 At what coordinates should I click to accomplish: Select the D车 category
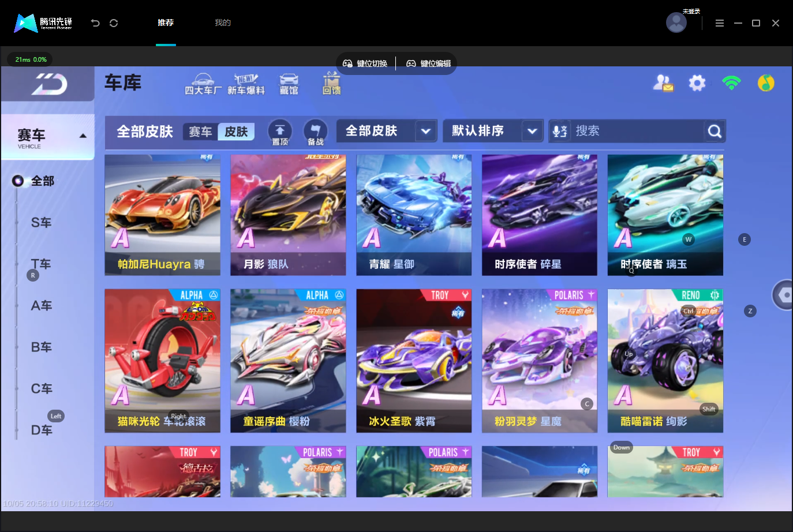tap(41, 430)
